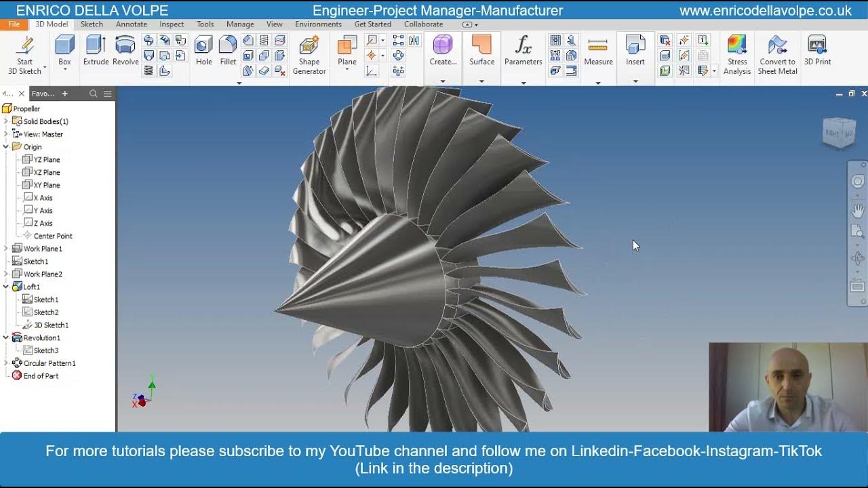The height and width of the screenshot is (488, 868).
Task: Select the Coil tool icon
Action: click(149, 70)
